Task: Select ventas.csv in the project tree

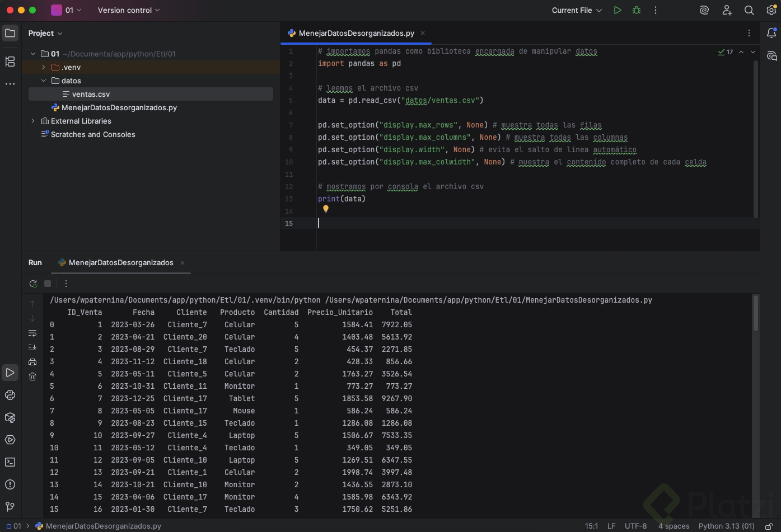Action: coord(91,94)
